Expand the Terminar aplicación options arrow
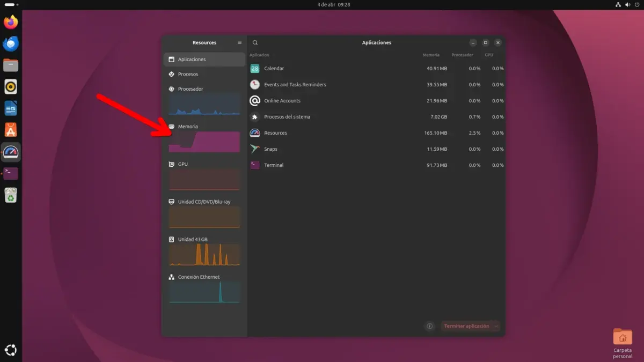This screenshot has height=362, width=644. tap(496, 326)
